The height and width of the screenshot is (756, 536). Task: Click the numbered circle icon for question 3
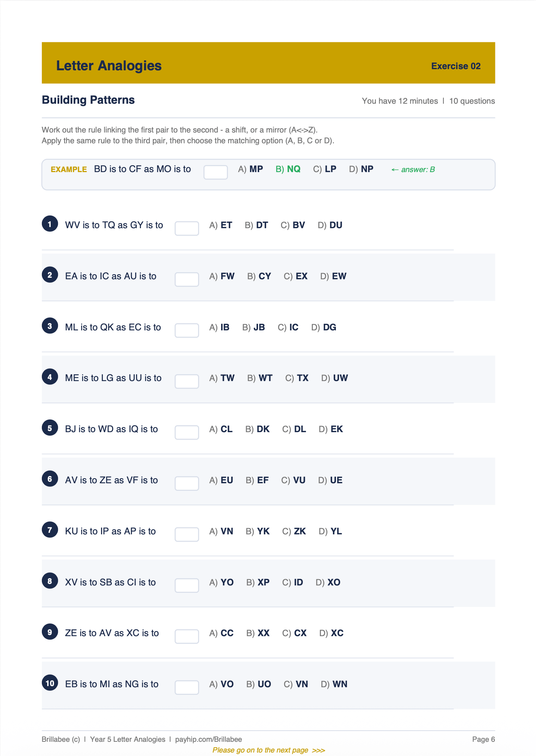tap(50, 326)
